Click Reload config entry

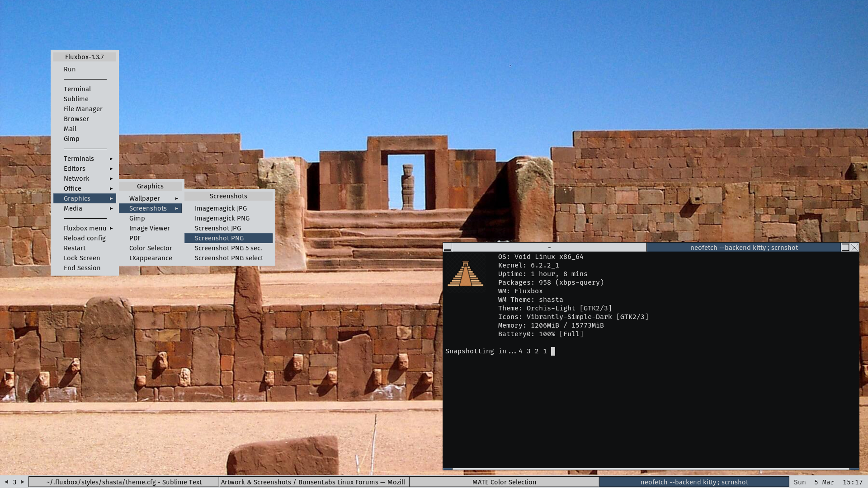coord(85,238)
